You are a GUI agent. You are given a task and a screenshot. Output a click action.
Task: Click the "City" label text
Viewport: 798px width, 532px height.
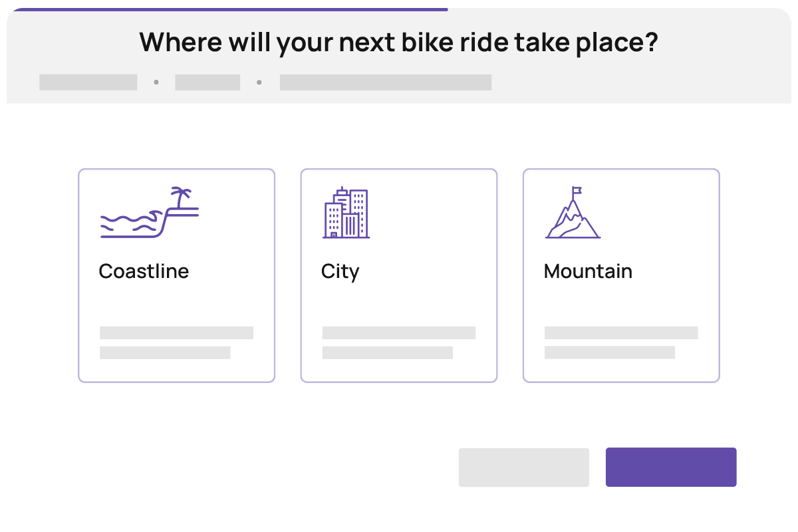click(x=340, y=271)
